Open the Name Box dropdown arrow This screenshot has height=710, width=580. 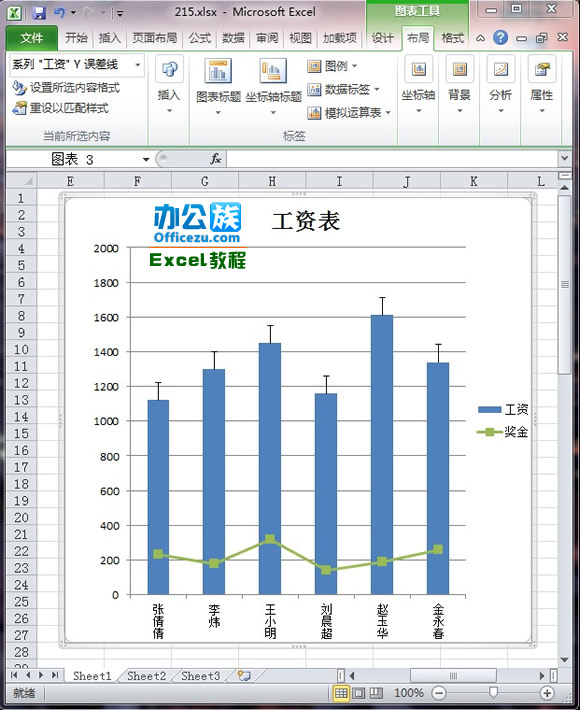[x=146, y=159]
